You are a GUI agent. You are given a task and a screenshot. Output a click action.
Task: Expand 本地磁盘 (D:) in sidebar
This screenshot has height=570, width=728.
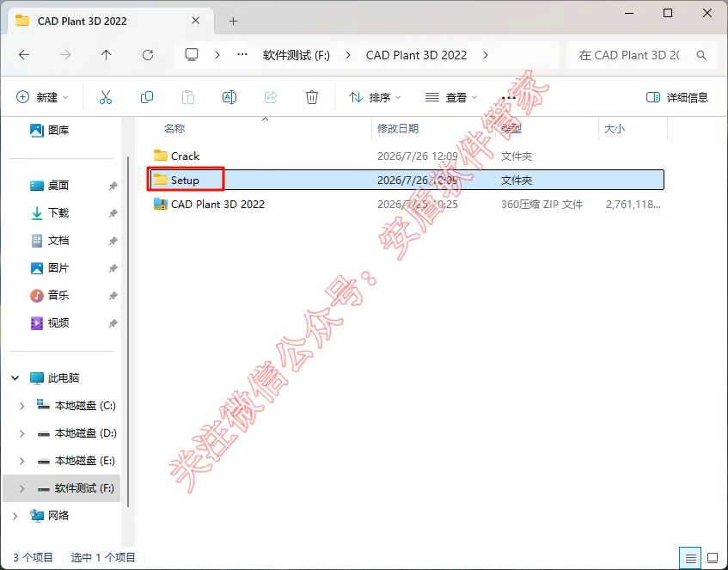[x=21, y=433]
